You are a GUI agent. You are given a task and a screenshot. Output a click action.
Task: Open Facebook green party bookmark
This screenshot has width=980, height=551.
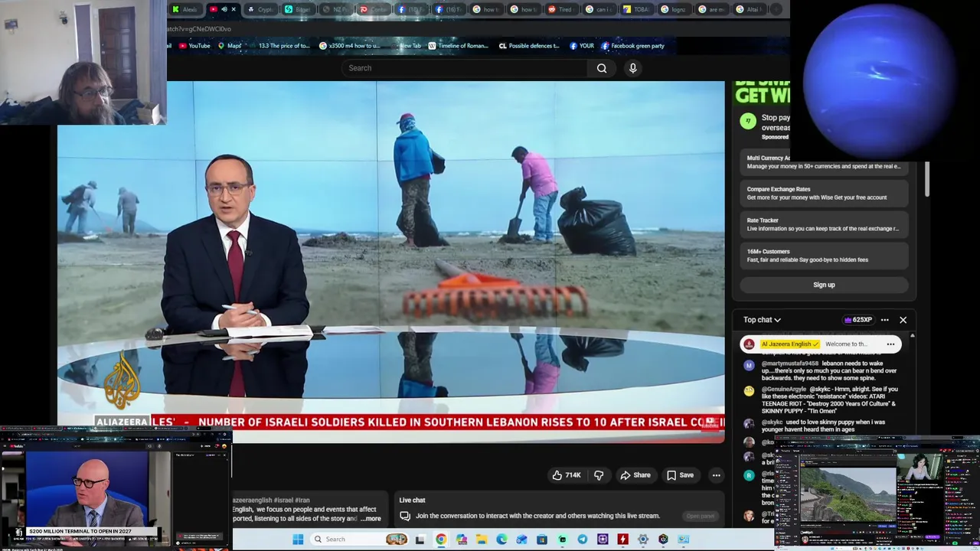(x=632, y=46)
